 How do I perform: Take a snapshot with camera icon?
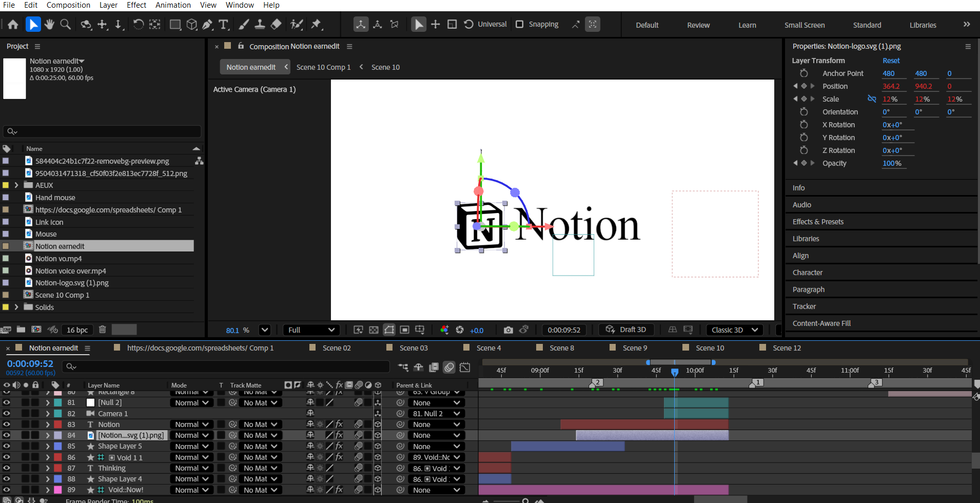pos(508,330)
